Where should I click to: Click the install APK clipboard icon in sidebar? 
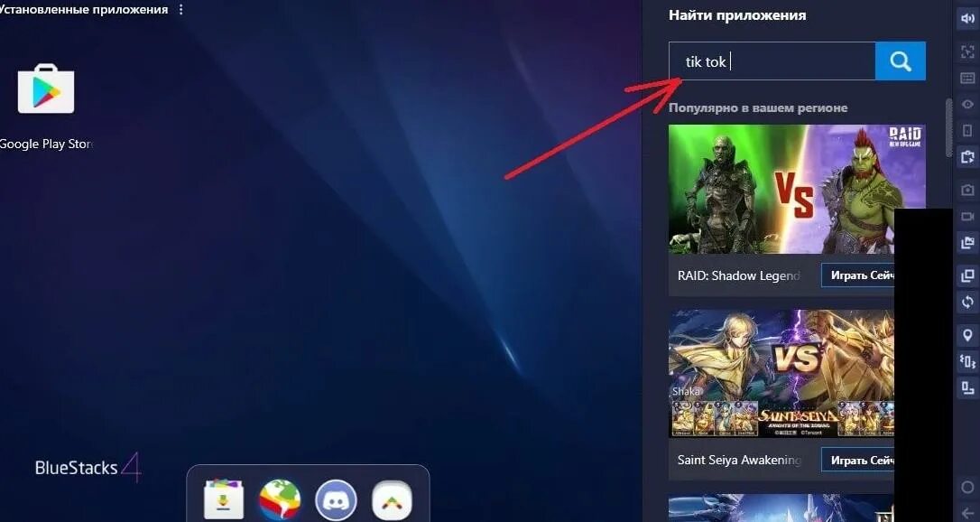coord(966,156)
